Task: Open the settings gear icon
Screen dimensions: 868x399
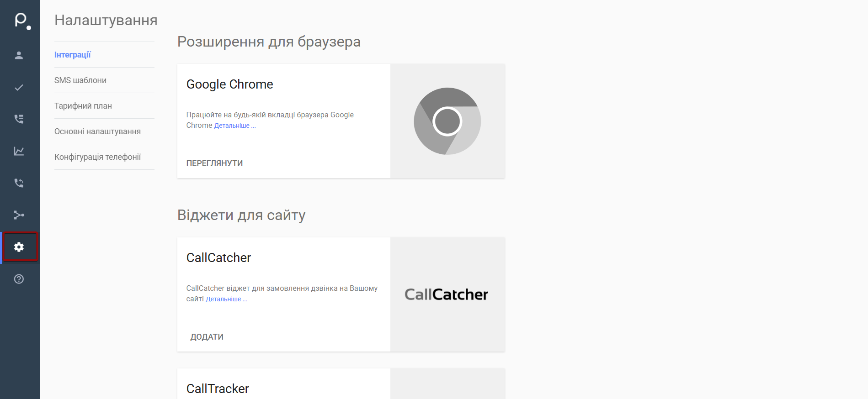Action: pos(19,247)
